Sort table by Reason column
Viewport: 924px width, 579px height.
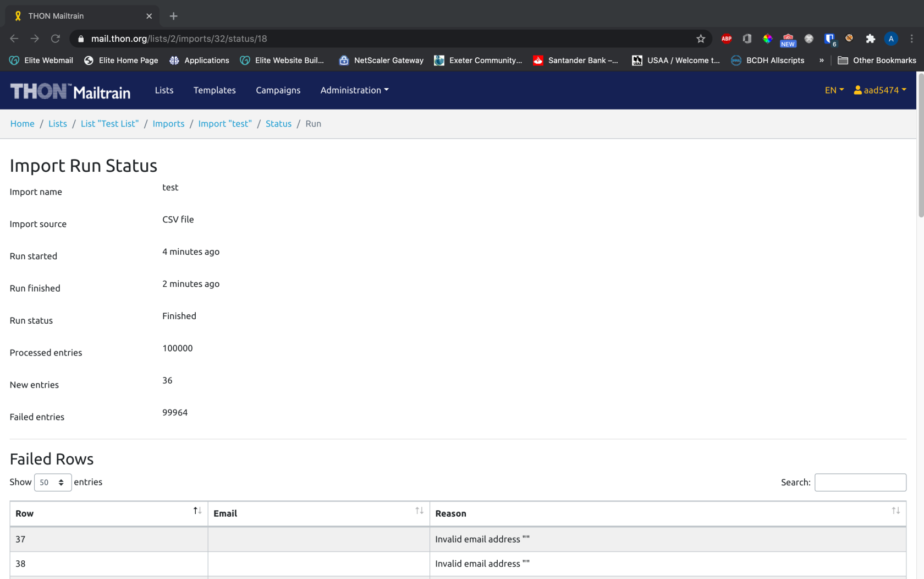coord(668,514)
